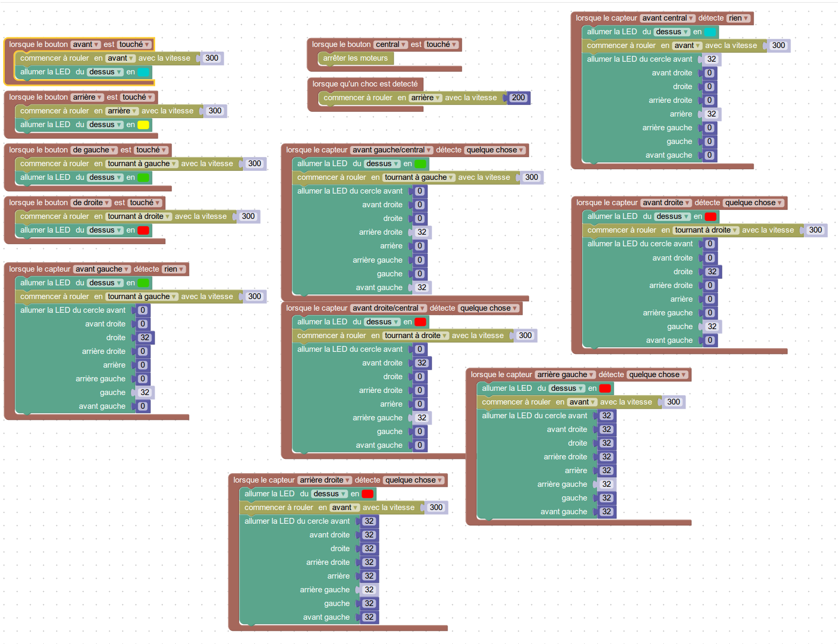The height and width of the screenshot is (644, 838).
Task: Open the 'avant droite/central' sensor dropdown
Action: (388, 309)
